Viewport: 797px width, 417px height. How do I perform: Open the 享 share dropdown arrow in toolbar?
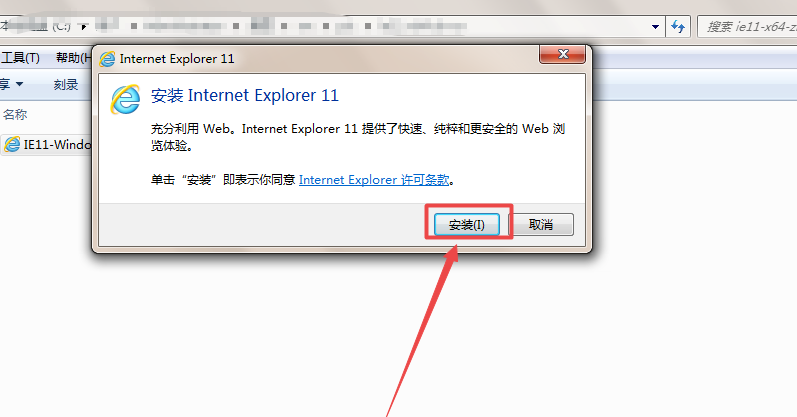(x=19, y=84)
